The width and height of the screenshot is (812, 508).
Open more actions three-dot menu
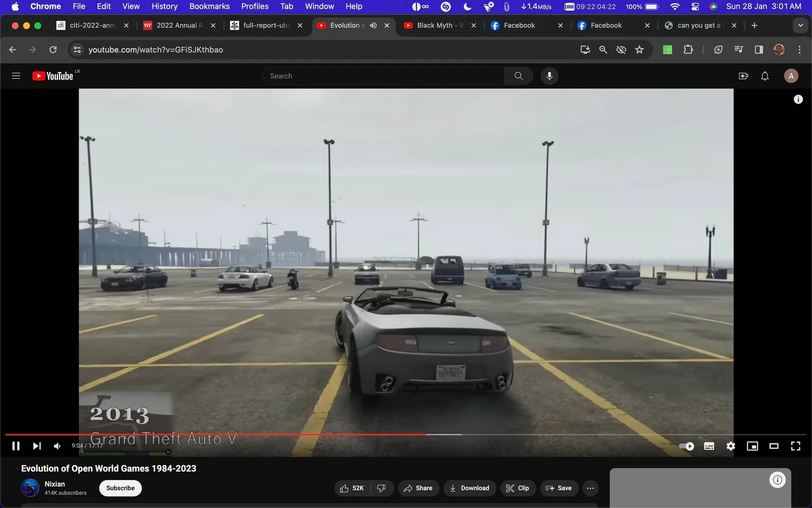point(590,488)
